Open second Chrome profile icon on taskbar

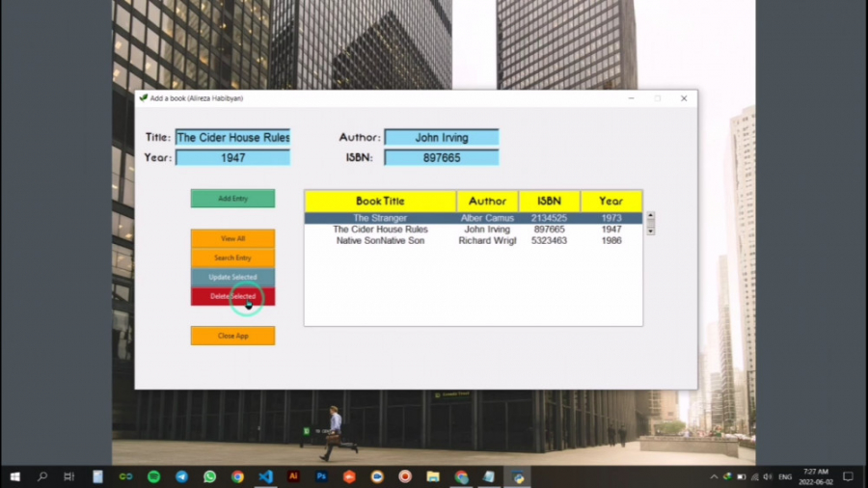point(461,476)
